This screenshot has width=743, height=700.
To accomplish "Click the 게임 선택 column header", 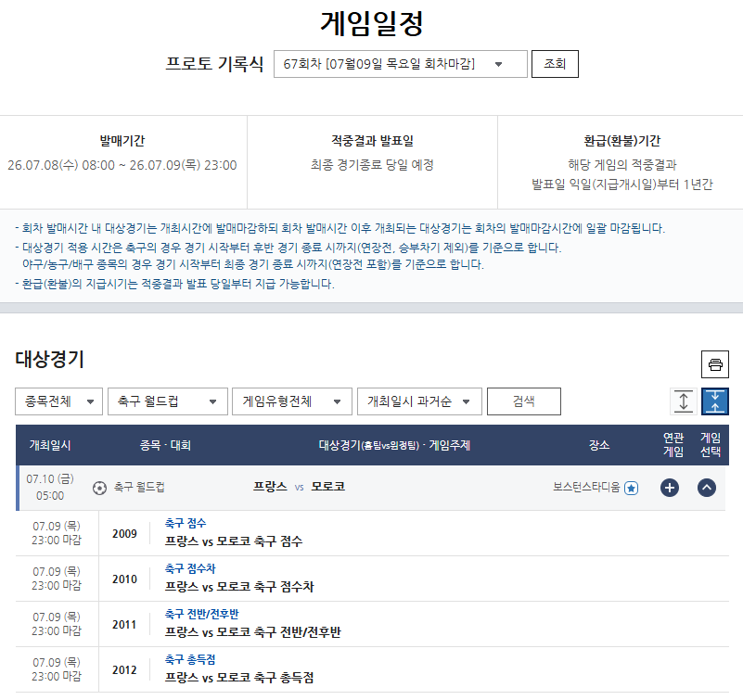I will click(x=711, y=445).
